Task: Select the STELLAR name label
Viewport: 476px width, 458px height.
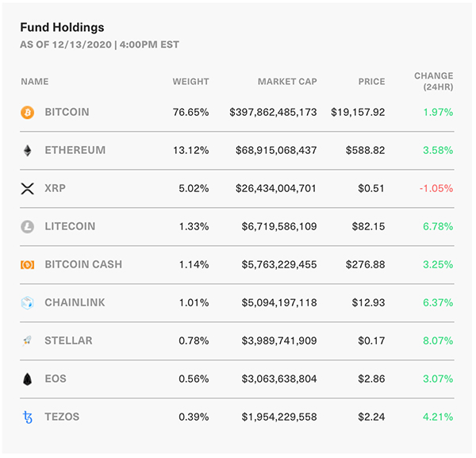Action: pos(68,341)
